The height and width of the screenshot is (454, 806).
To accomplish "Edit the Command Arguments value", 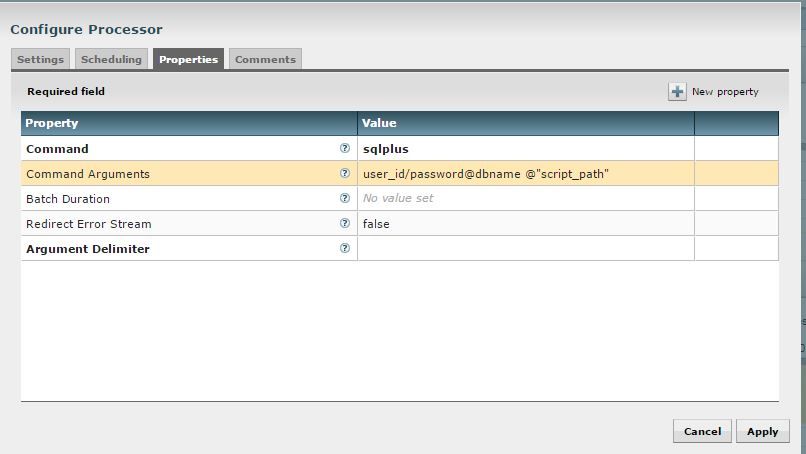I will [x=526, y=174].
